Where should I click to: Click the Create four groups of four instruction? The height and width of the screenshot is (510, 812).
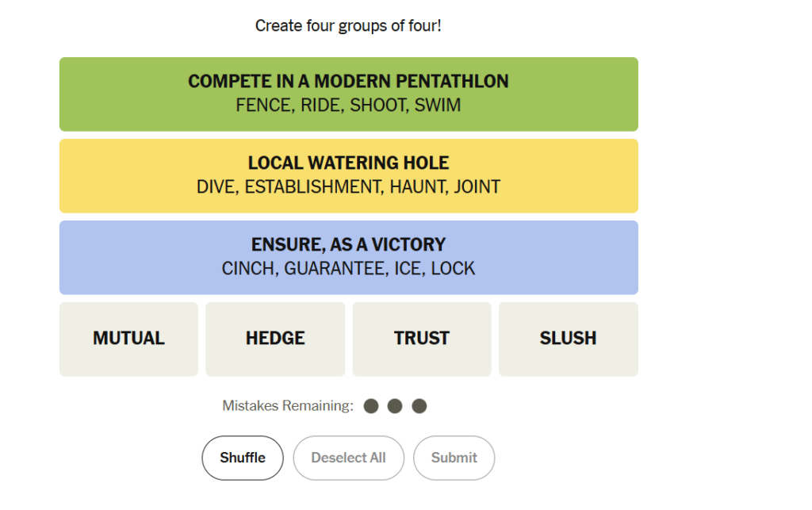pos(349,25)
